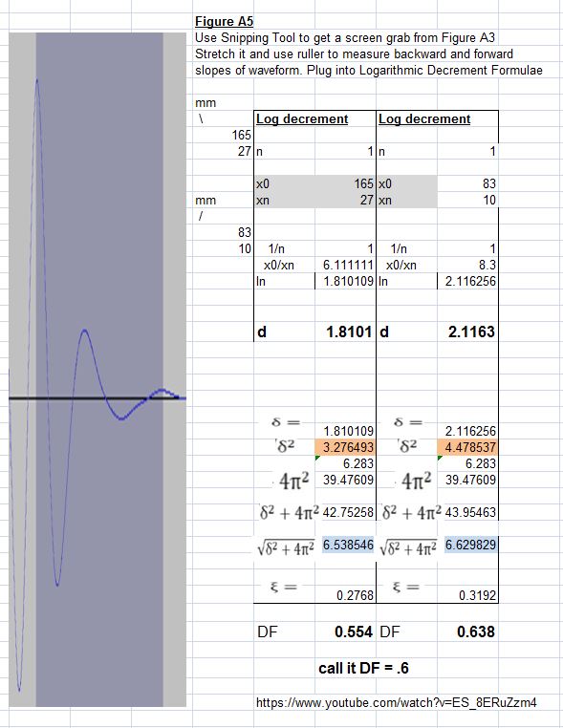Click the δ² formula image beside 3.276493
This screenshot has height=728, width=563.
(x=285, y=446)
